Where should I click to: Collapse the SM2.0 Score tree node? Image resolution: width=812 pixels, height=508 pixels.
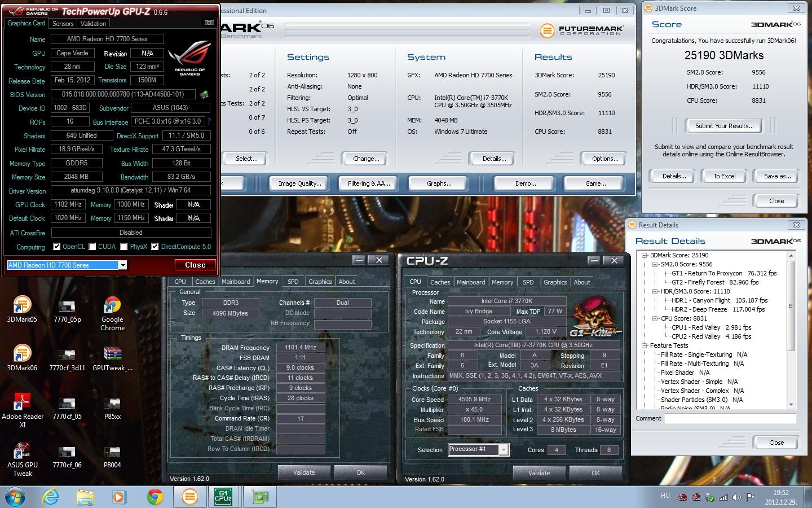(655, 264)
